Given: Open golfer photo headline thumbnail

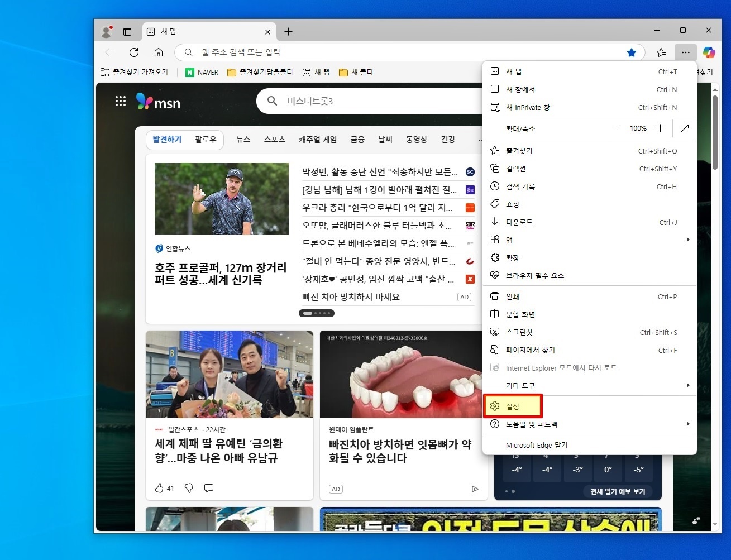Looking at the screenshot, I should click(222, 199).
